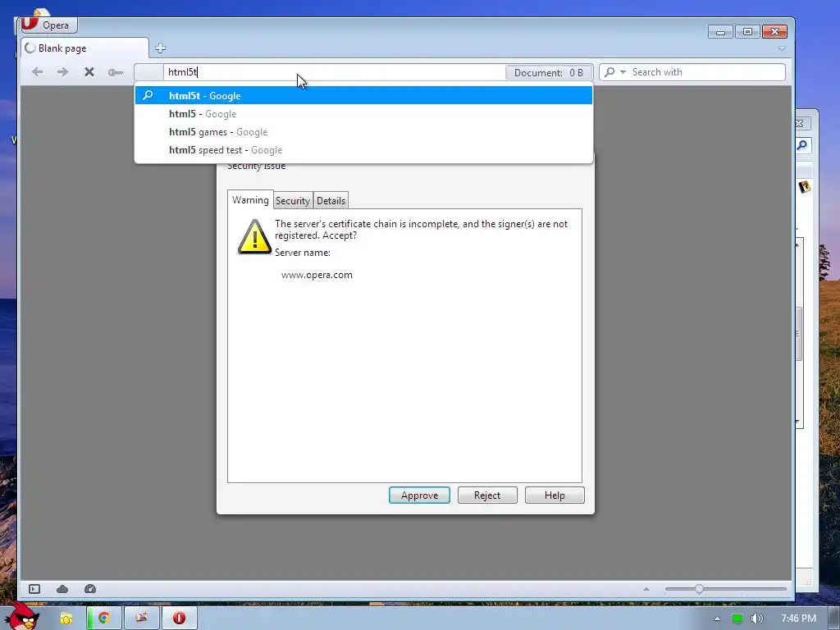Close the background window behind Opera
The image size is (840, 630).
coord(801,123)
